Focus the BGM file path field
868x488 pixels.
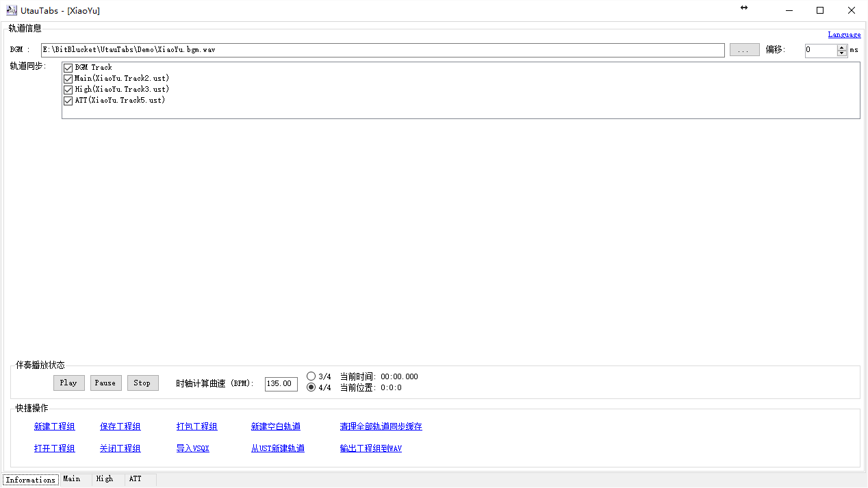383,50
